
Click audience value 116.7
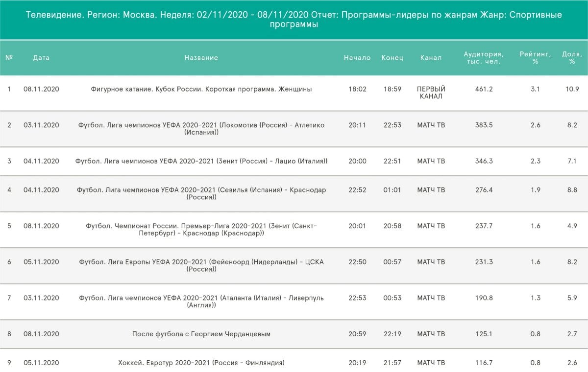pyautogui.click(x=484, y=363)
